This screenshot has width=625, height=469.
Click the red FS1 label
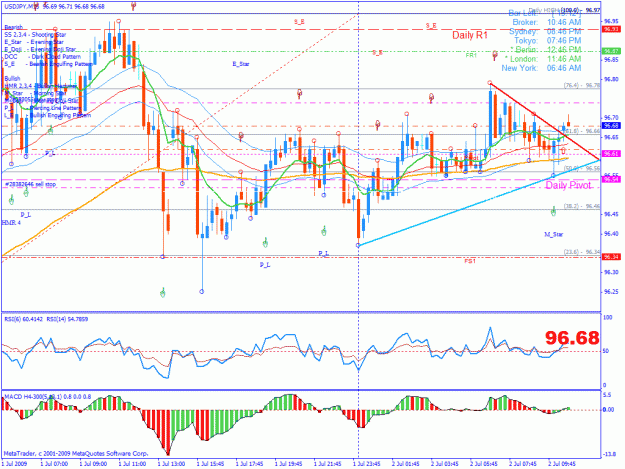coord(470,262)
